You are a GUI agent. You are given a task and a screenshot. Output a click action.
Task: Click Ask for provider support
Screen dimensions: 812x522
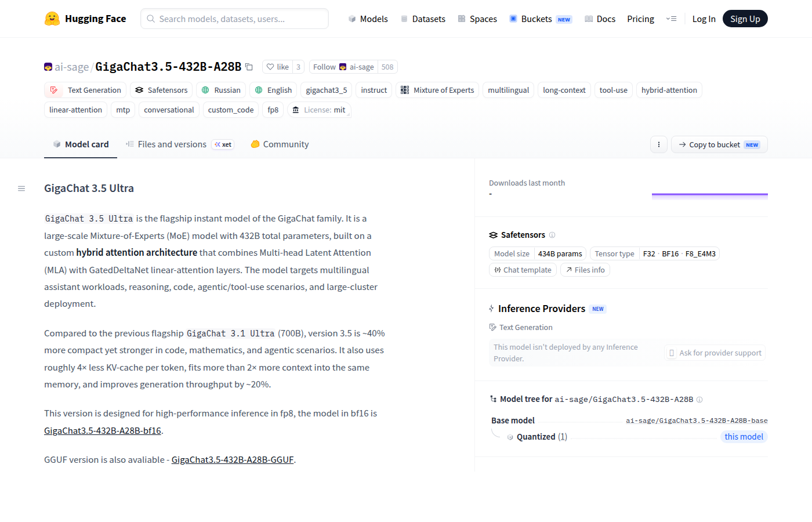coord(715,353)
